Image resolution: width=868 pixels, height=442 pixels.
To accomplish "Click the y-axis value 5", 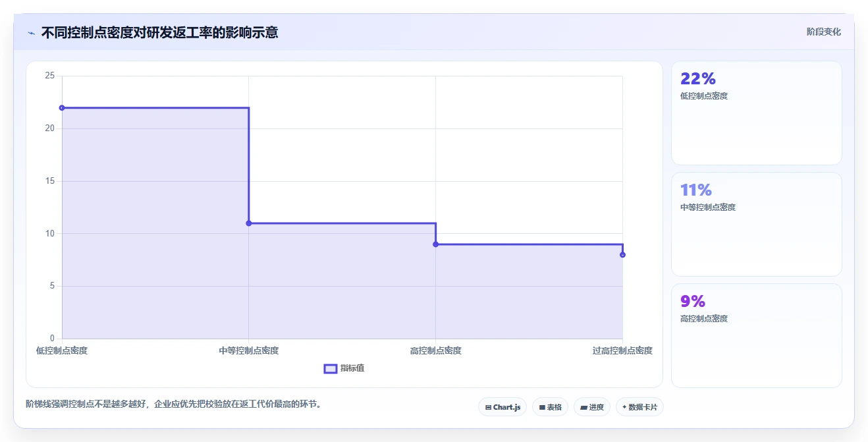I will coord(52,286).
